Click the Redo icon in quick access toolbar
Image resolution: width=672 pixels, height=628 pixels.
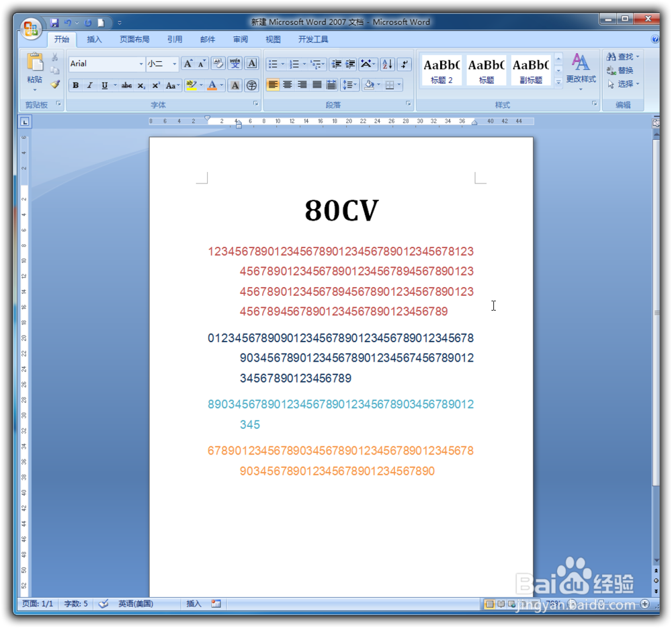pos(88,23)
